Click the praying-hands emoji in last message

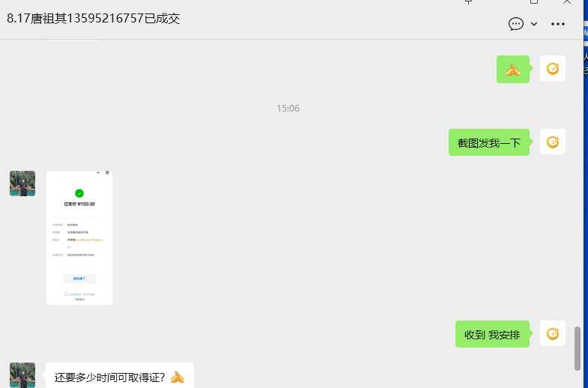pyautogui.click(x=178, y=377)
